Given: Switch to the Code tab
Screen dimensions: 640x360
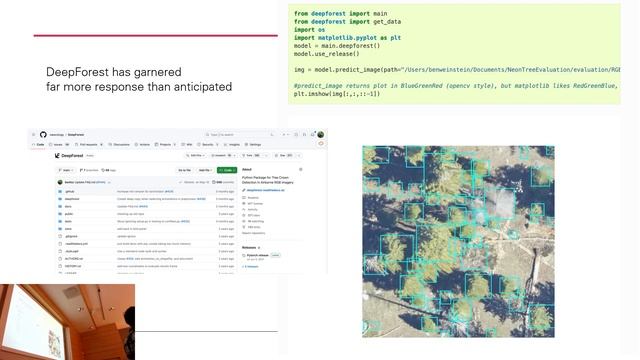Looking at the screenshot, I should click(x=38, y=144).
